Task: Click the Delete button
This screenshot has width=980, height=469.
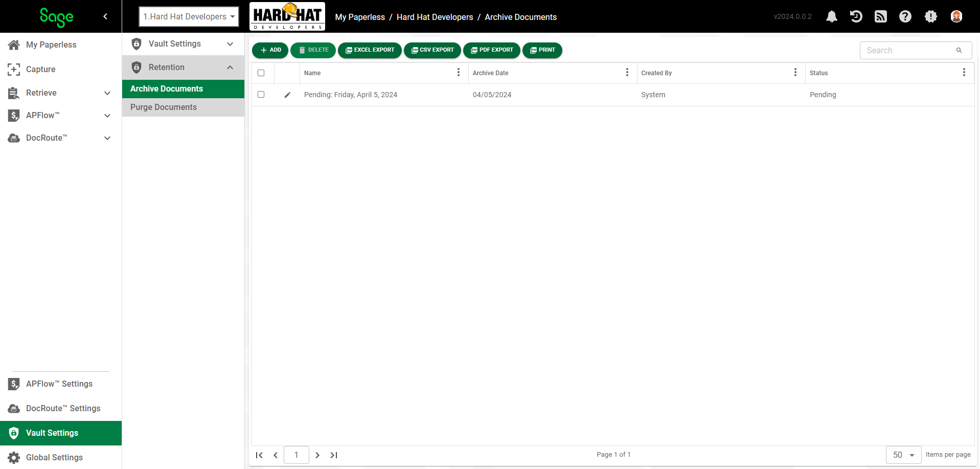Action: (313, 50)
